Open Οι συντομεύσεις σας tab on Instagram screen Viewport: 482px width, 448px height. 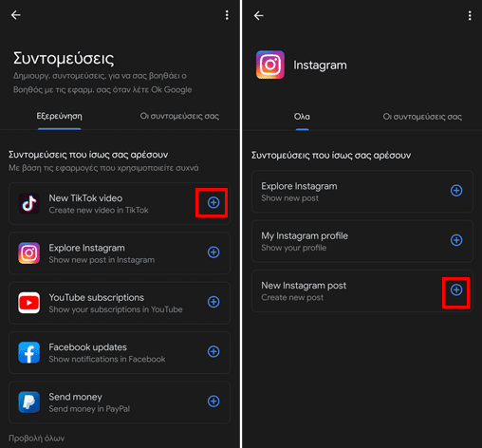coord(422,117)
